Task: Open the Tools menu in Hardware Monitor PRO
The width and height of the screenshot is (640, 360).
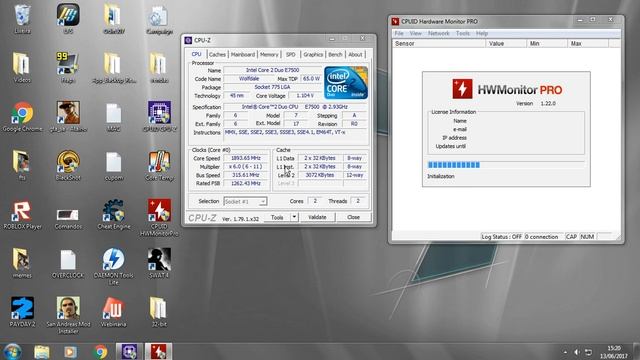Action: (462, 33)
